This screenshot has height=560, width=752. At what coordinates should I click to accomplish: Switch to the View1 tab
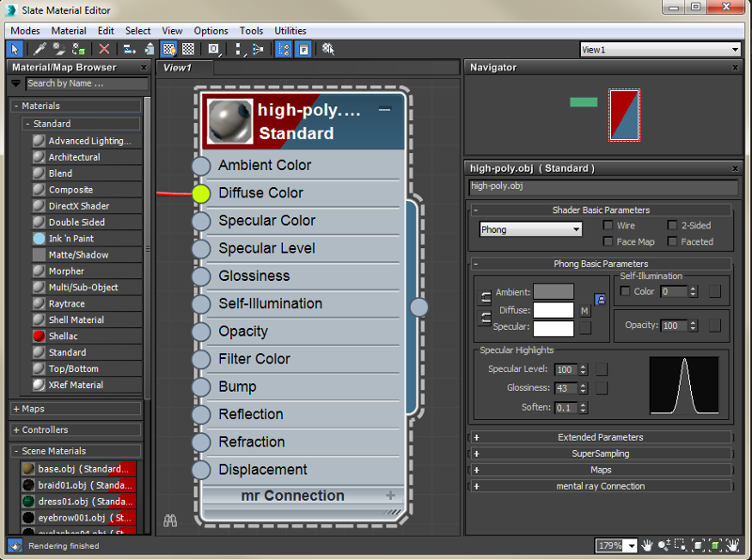184,68
